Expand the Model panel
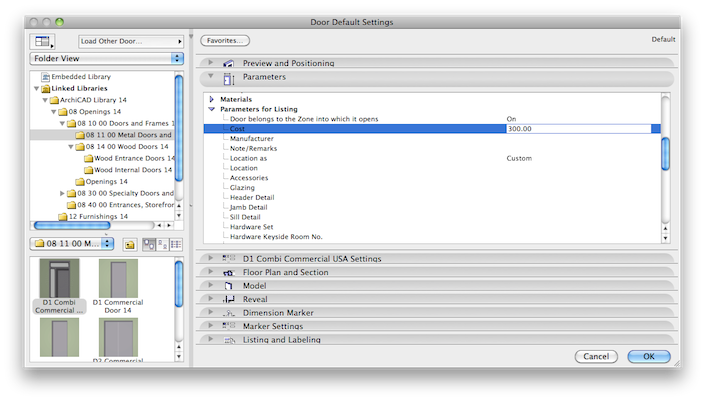Screen dimensions: 705x401 pyautogui.click(x=210, y=285)
